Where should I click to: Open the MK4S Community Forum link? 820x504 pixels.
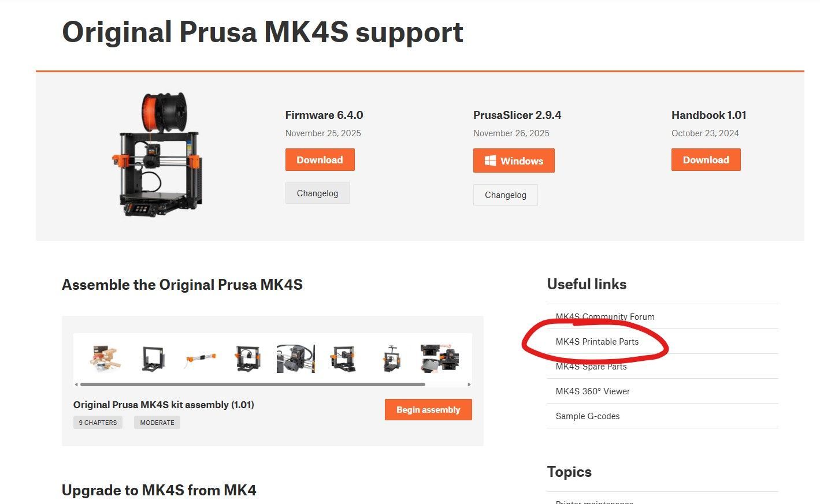pyautogui.click(x=605, y=316)
